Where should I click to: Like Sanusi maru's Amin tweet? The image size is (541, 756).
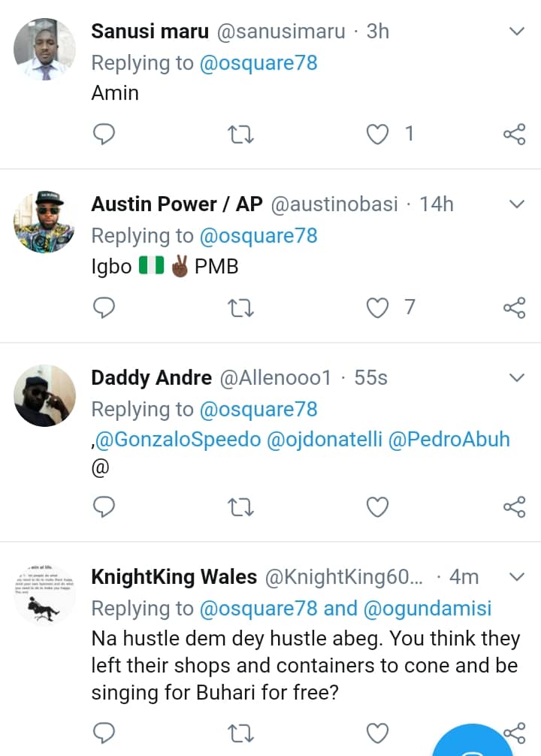(x=377, y=135)
